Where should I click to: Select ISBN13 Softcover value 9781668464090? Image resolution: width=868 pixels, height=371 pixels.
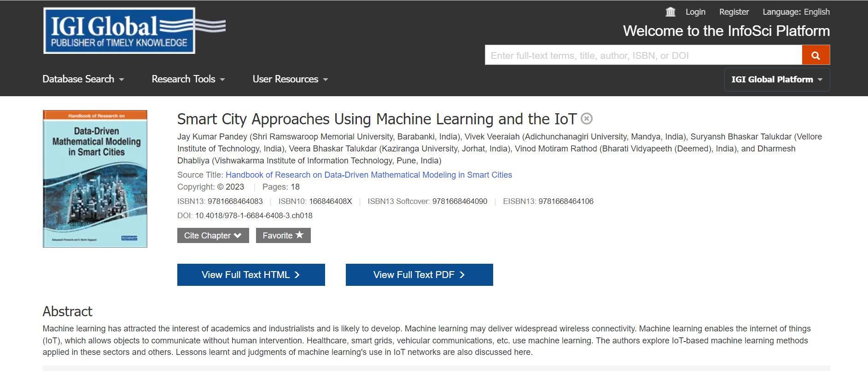tap(460, 201)
